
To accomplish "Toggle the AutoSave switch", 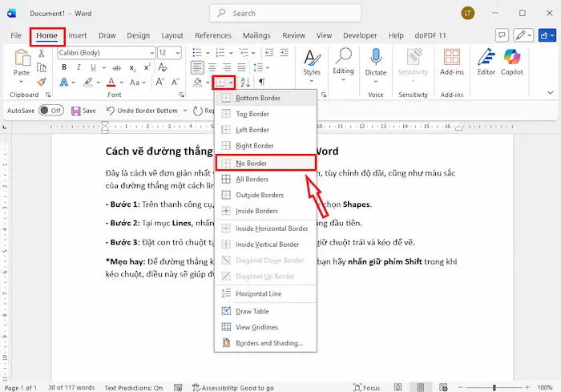I will tap(51, 111).
